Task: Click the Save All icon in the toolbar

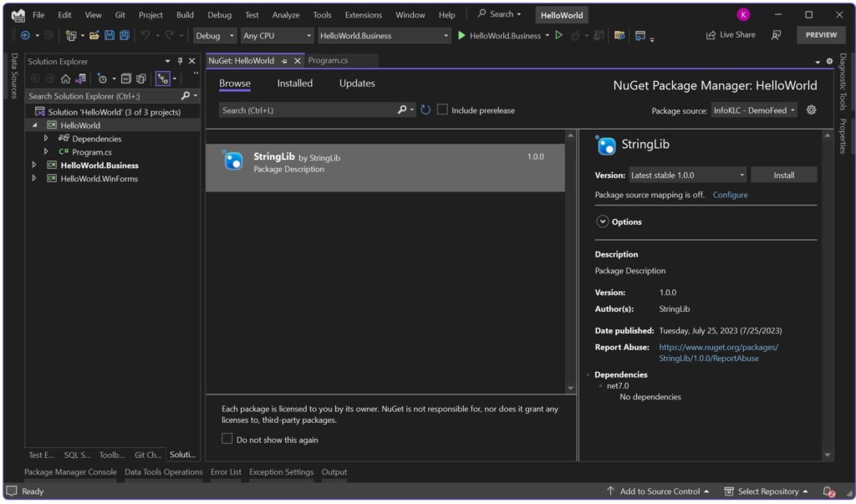Action: [x=125, y=36]
